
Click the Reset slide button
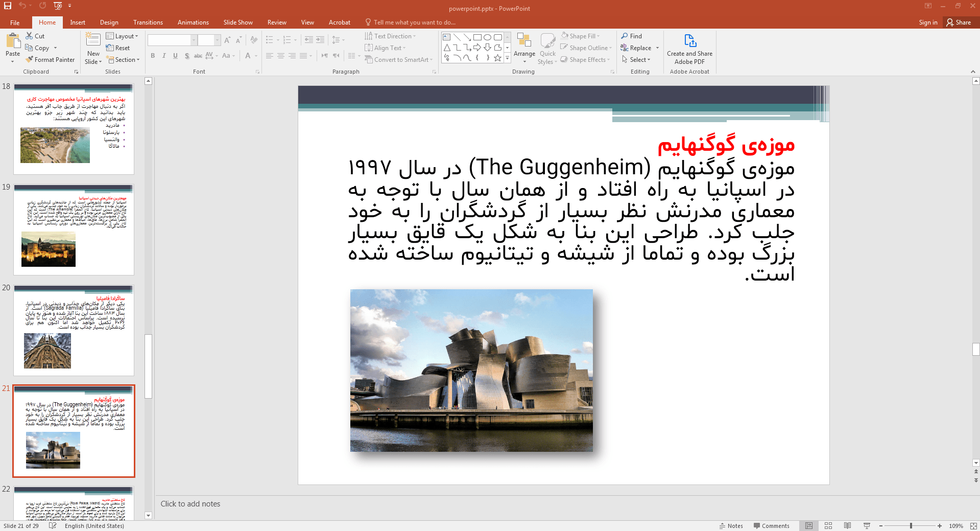point(118,48)
